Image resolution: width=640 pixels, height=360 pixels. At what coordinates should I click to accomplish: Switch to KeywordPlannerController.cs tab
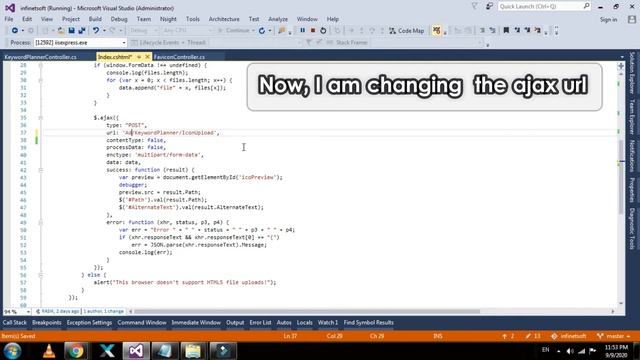[x=40, y=57]
